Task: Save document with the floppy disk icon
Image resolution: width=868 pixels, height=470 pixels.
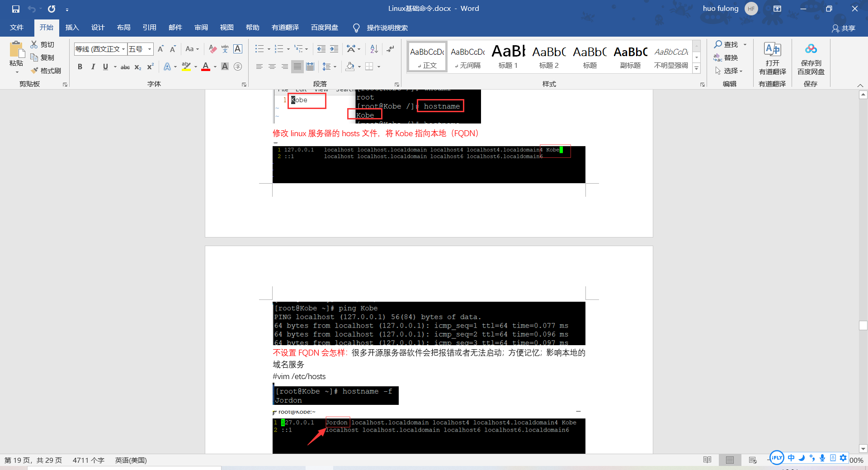Action: [16, 9]
